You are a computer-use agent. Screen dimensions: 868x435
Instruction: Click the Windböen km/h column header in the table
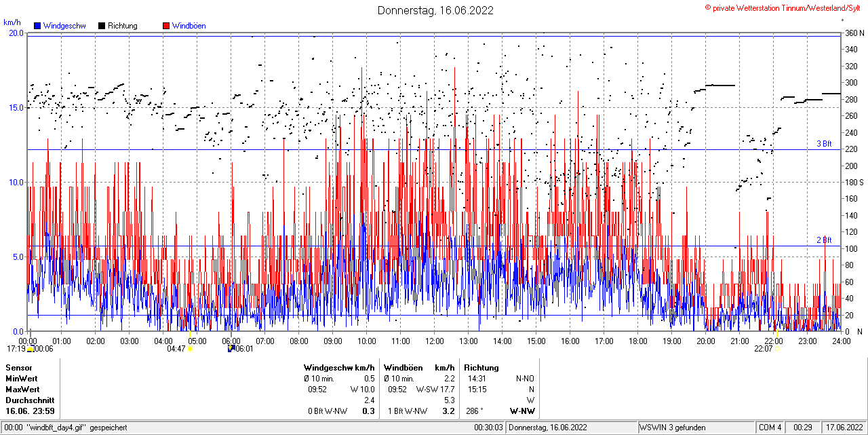(x=419, y=367)
